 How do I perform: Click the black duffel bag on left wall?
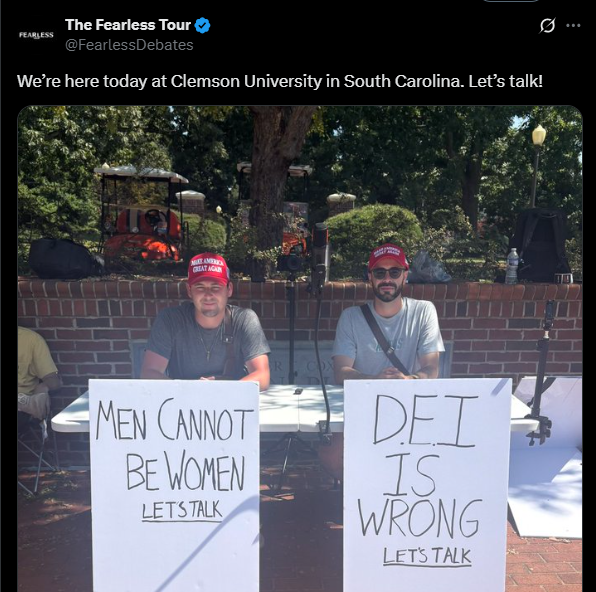click(x=65, y=258)
